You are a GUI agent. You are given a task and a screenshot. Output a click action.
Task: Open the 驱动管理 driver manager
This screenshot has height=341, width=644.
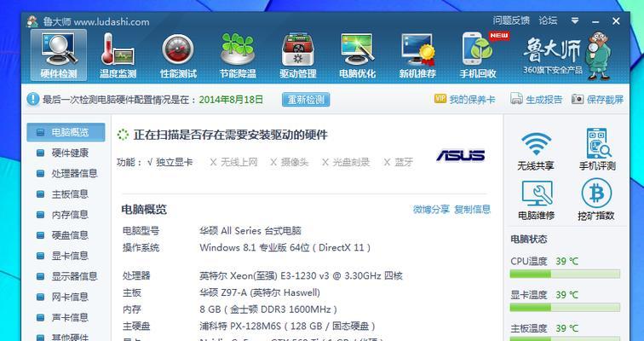298,55
